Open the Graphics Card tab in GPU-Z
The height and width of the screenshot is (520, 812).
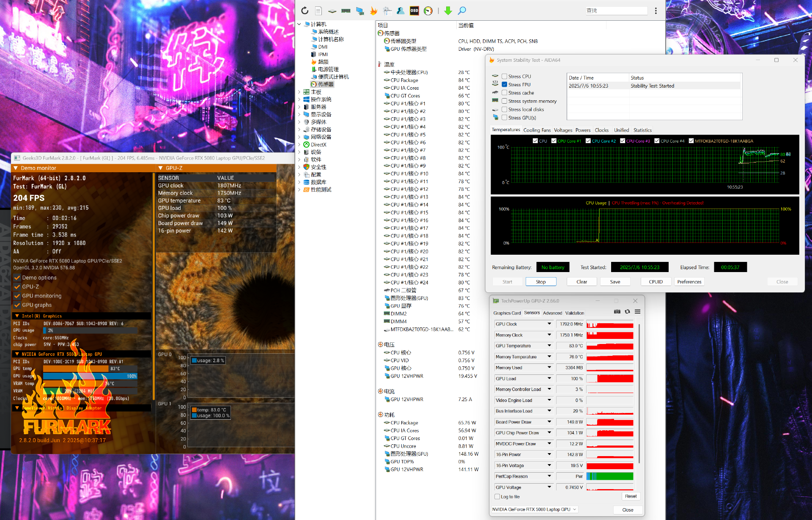[x=507, y=313]
